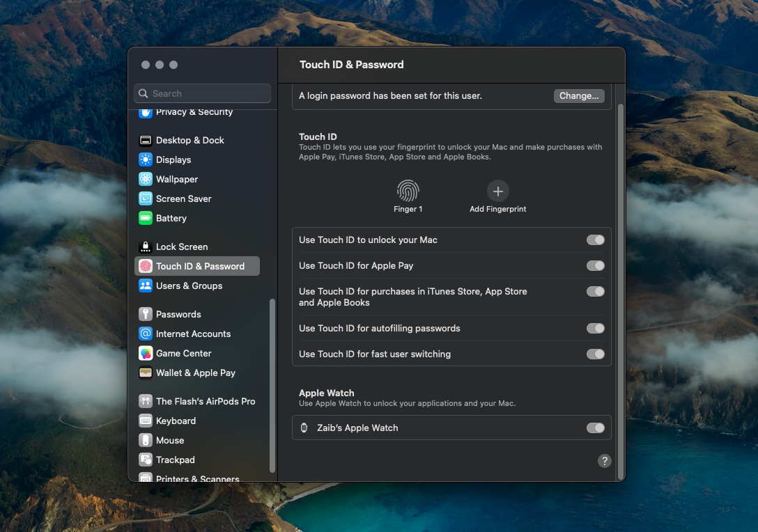758x532 pixels.
Task: Select Lock Screen in sidebar
Action: pos(196,247)
